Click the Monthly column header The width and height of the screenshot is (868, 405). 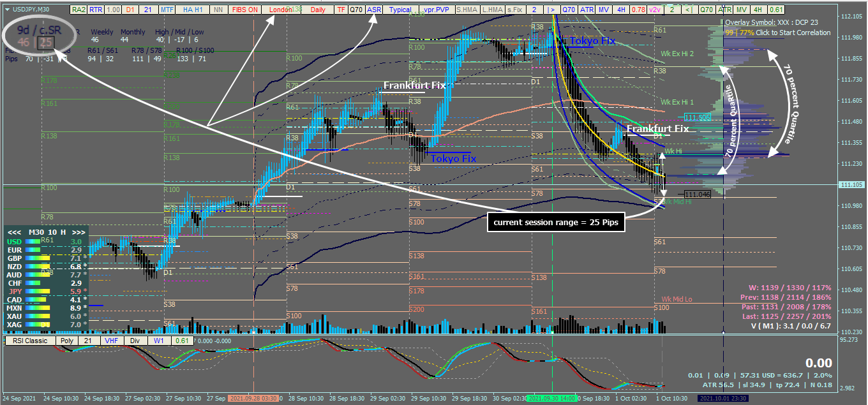pyautogui.click(x=133, y=32)
